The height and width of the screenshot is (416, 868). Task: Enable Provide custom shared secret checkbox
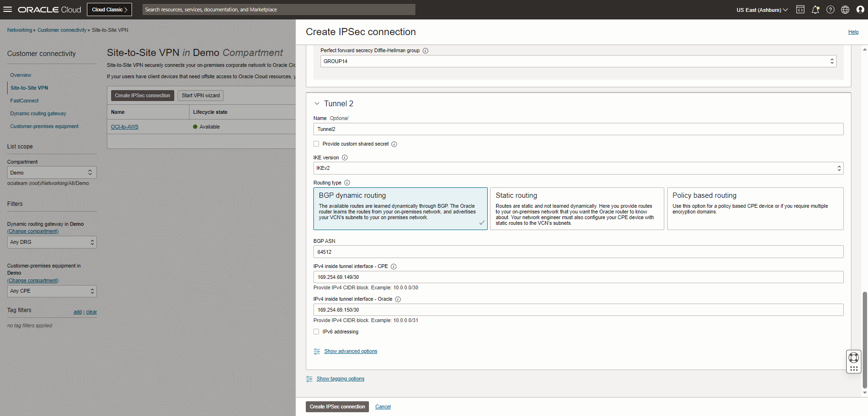coord(316,144)
